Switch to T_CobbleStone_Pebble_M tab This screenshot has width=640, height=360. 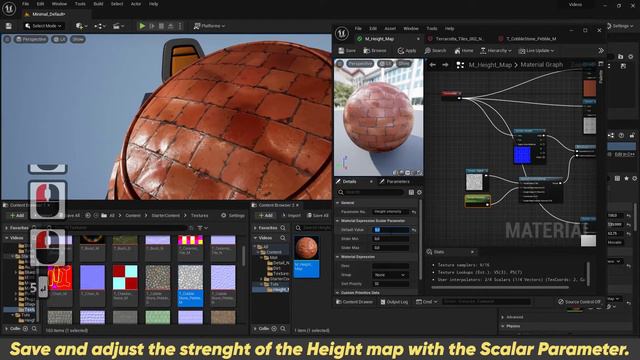point(527,39)
